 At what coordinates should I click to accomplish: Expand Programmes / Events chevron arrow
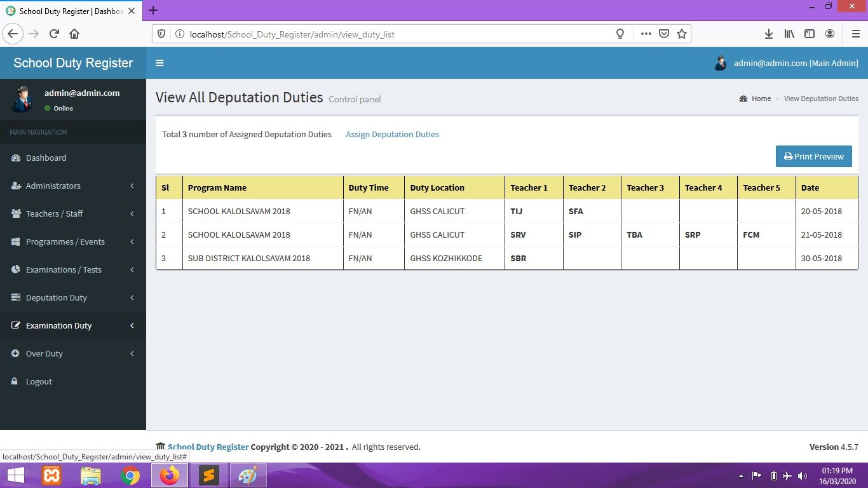click(132, 242)
